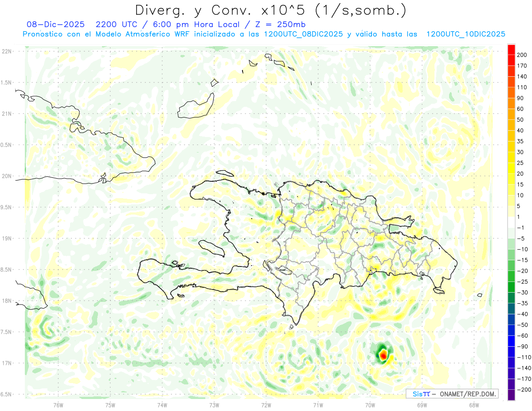Click the positive '140' colorbar value

[522, 76]
